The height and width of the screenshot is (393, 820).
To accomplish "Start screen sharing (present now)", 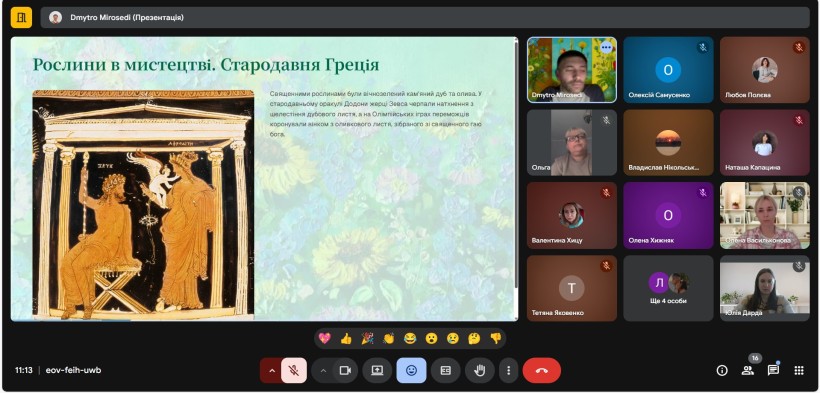I will click(x=377, y=370).
